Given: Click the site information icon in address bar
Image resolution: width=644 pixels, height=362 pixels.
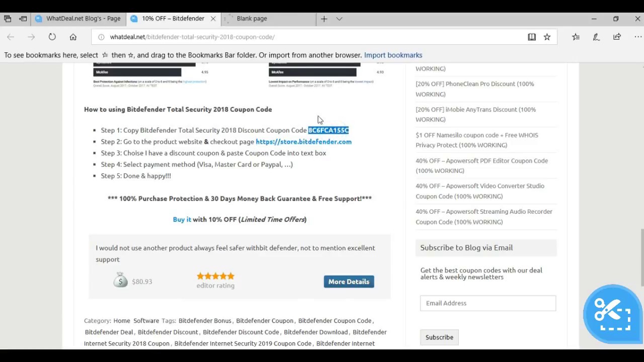Looking at the screenshot, I should [x=101, y=37].
